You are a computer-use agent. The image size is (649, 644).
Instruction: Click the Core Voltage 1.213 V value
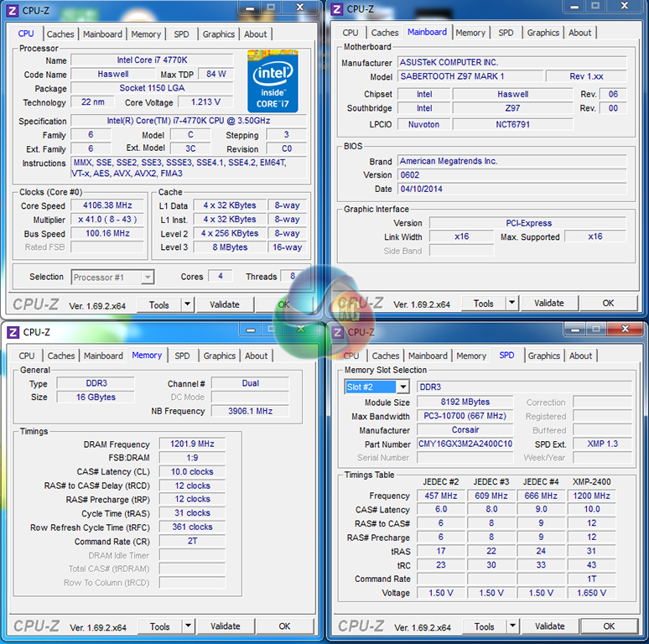(205, 101)
